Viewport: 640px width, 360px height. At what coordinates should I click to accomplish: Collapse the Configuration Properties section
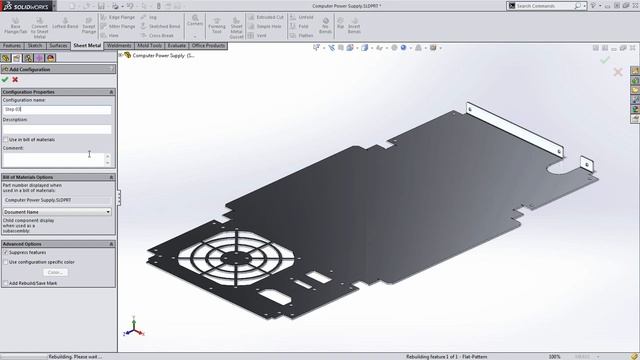coord(111,92)
